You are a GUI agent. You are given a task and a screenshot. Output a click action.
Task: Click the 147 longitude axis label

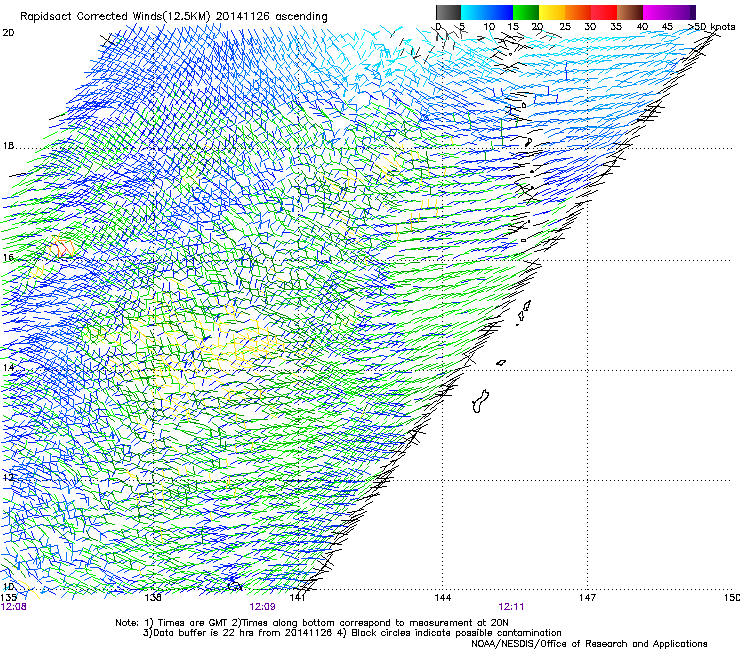(x=587, y=598)
